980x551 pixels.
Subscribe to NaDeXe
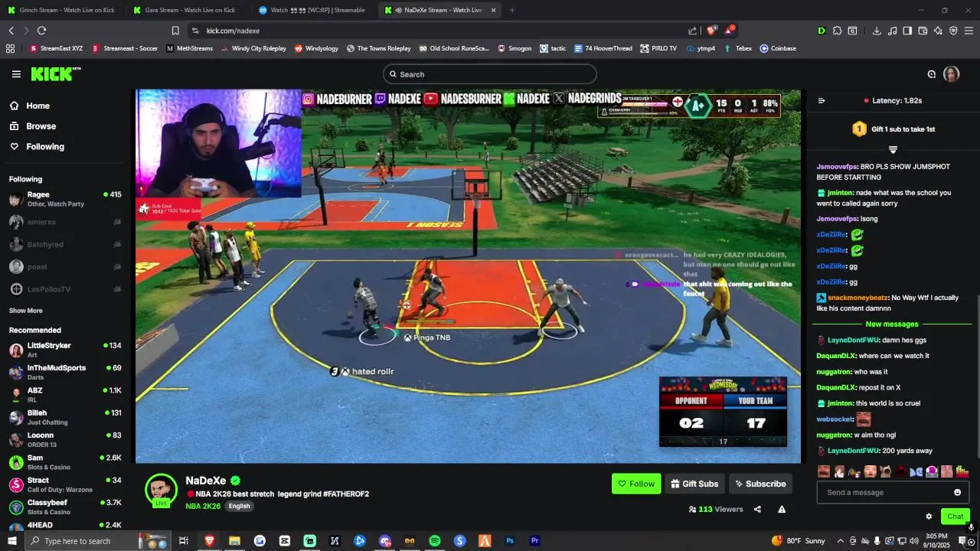coord(760,484)
